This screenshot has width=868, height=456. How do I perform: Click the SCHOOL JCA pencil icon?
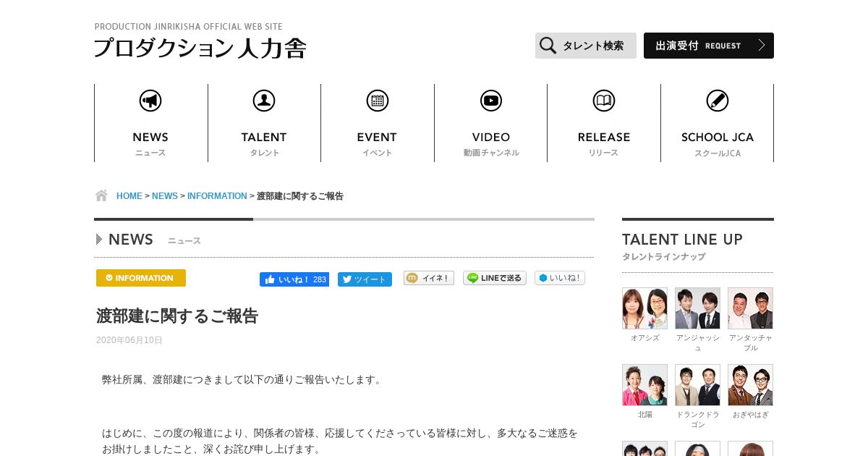(718, 101)
